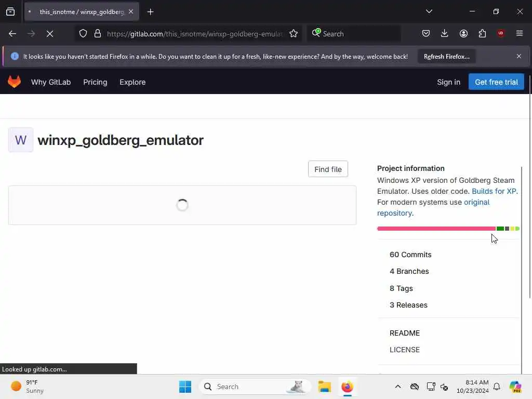Click the Firefox taskbar icon

coord(347,387)
